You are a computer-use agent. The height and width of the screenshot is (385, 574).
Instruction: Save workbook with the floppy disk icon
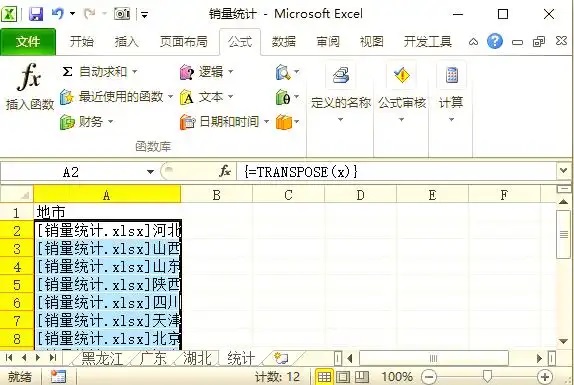36,14
